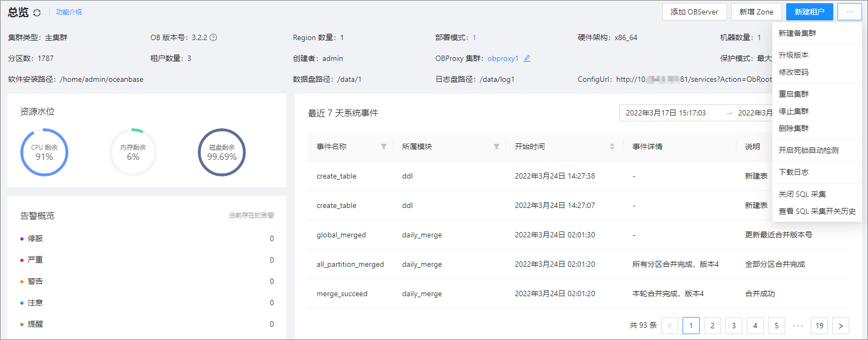Click the create_table event at 14:27:38
The image size is (868, 340).
(336, 176)
